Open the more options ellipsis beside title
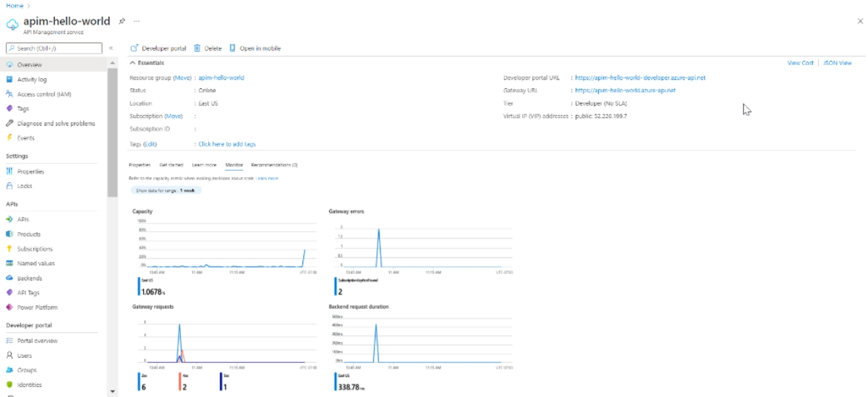The width and height of the screenshot is (868, 397). click(137, 21)
